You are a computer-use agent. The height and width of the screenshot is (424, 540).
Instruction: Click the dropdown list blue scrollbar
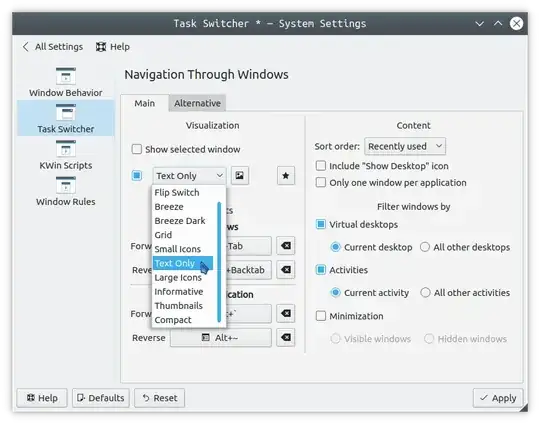point(219,262)
